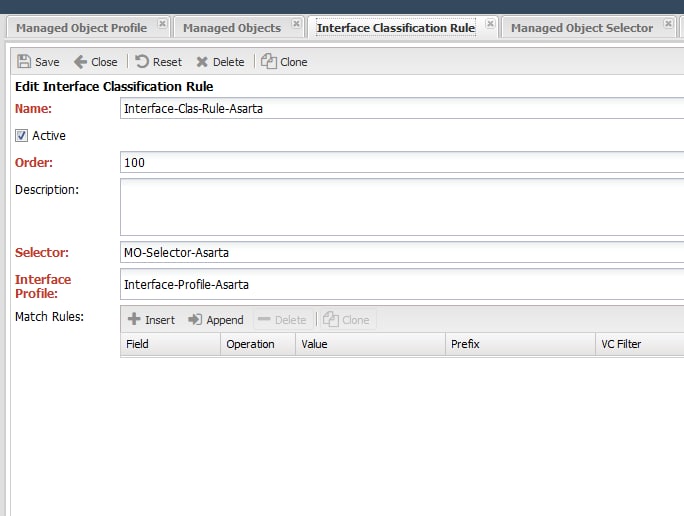Viewport: 684px width, 516px height.
Task: Sort by Value column header
Action: [x=370, y=344]
